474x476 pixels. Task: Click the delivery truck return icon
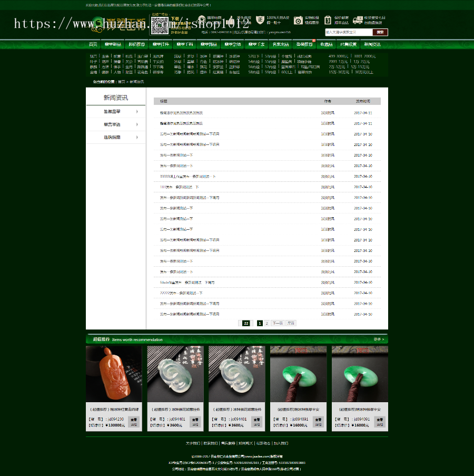point(358,20)
